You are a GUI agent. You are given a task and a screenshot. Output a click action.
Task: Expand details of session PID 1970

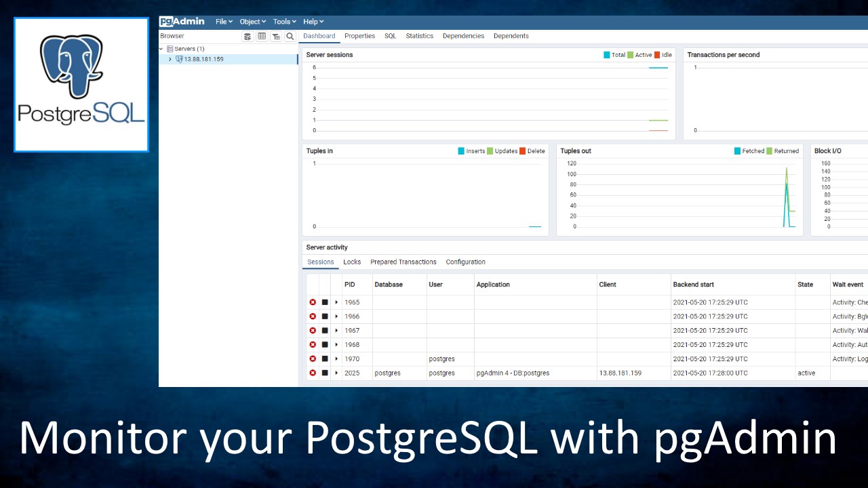(336, 359)
